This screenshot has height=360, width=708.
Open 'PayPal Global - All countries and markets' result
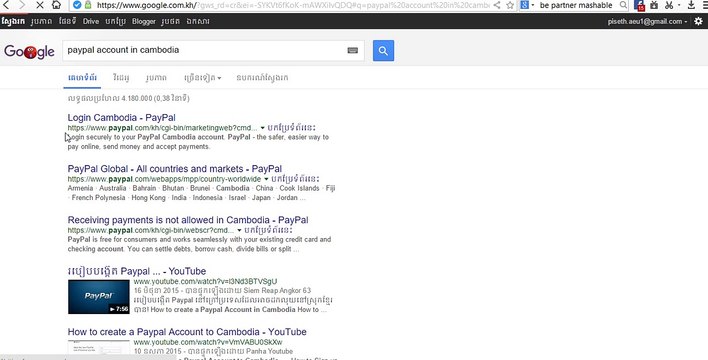click(x=175, y=169)
